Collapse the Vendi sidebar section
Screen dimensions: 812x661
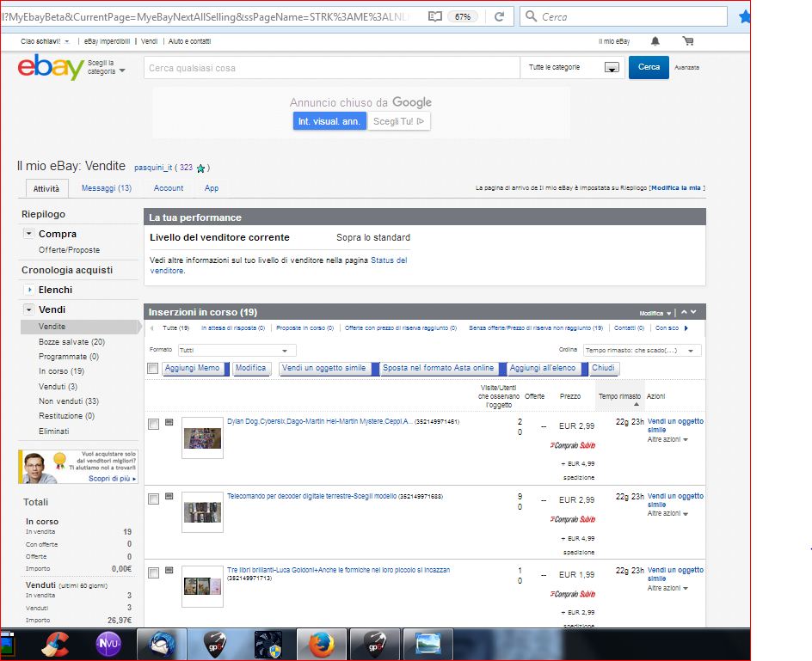point(29,309)
